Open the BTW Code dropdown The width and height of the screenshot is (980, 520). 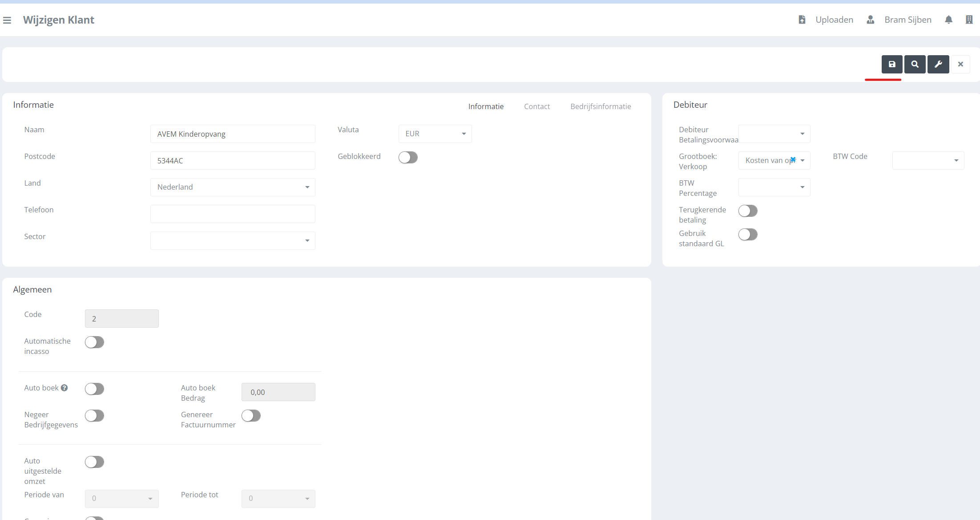pos(928,161)
